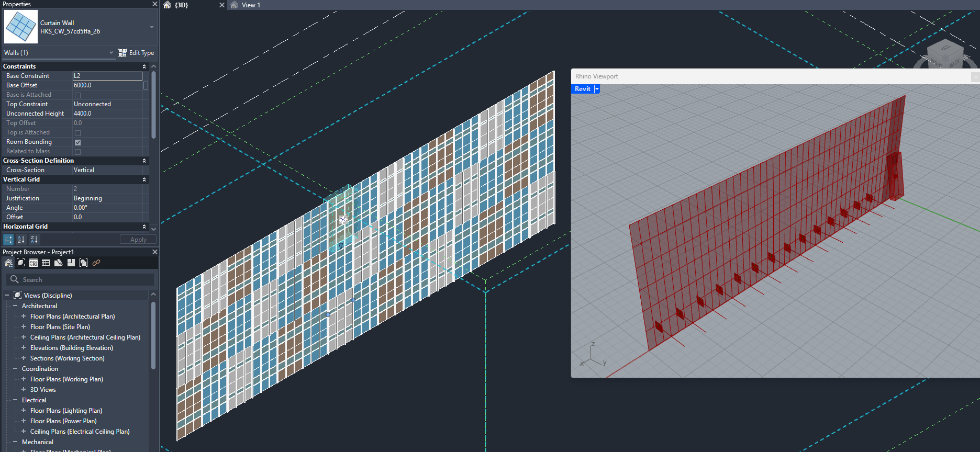Select Ceiling Plans (Architectural Ceiling Plan) item

pos(85,337)
